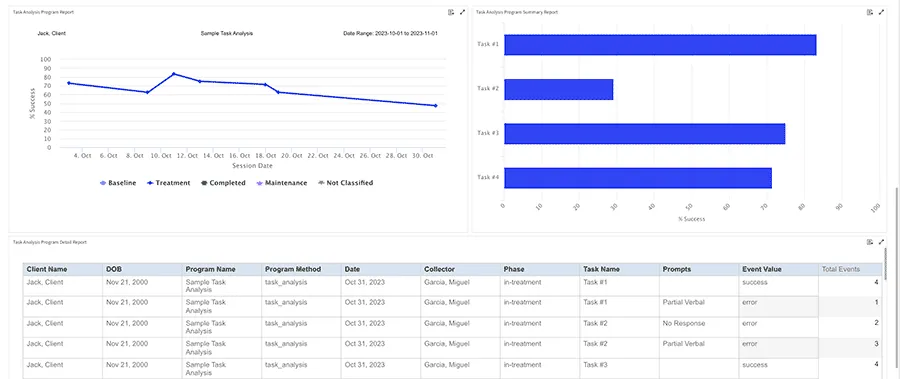Image resolution: width=900 pixels, height=379 pixels.
Task: Click the data point near 9 Oct
Action: [148, 92]
